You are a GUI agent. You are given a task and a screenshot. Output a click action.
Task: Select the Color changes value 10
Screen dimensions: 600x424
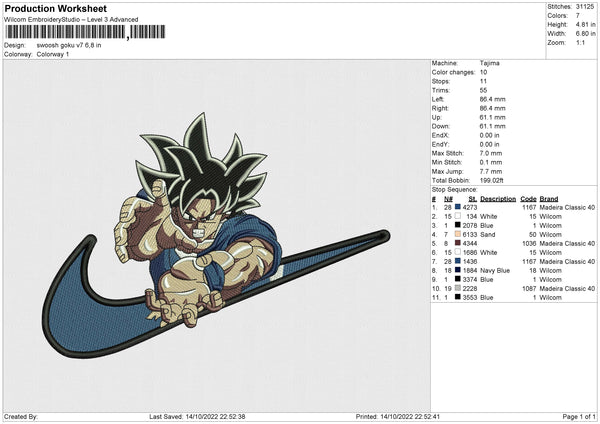[483, 72]
